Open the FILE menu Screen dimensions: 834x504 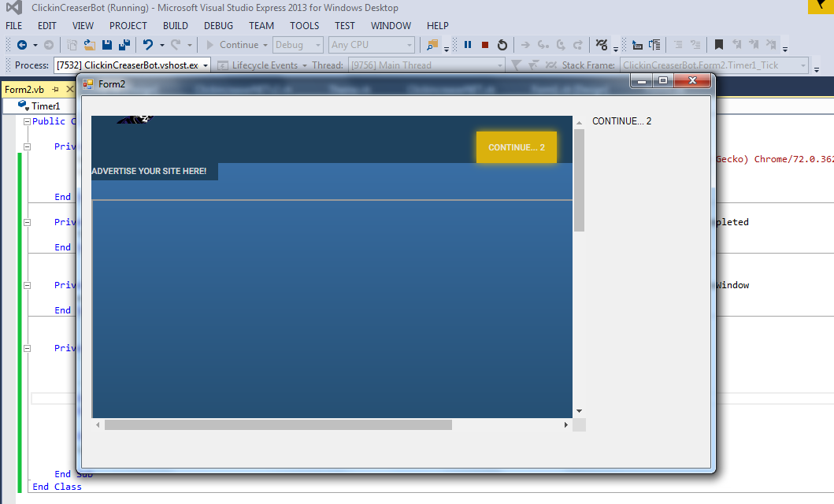(x=14, y=25)
